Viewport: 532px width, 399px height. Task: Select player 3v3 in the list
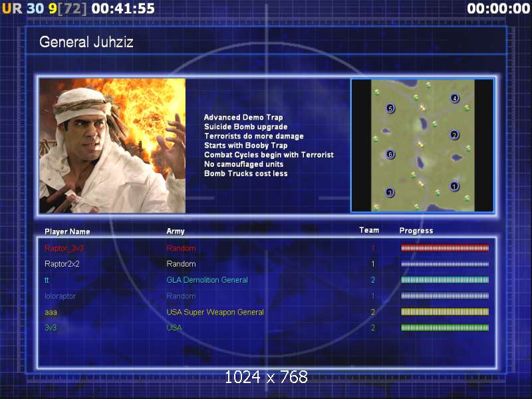[x=51, y=328]
